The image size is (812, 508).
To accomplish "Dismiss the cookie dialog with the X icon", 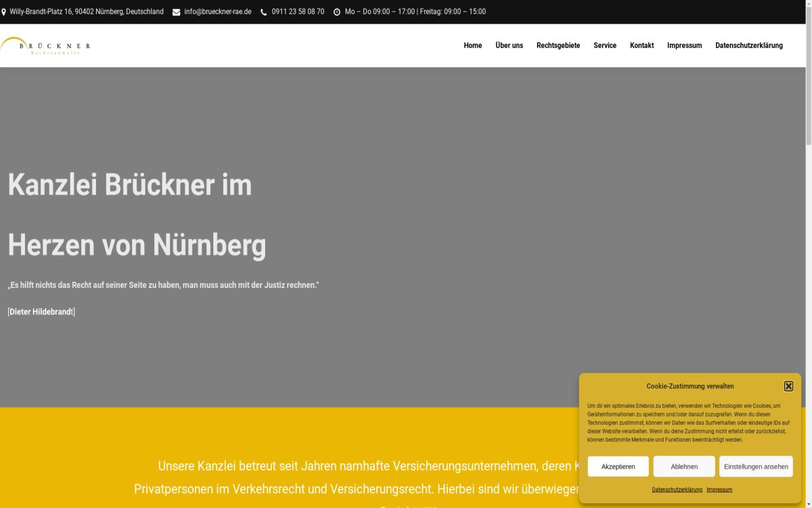I will pyautogui.click(x=788, y=385).
